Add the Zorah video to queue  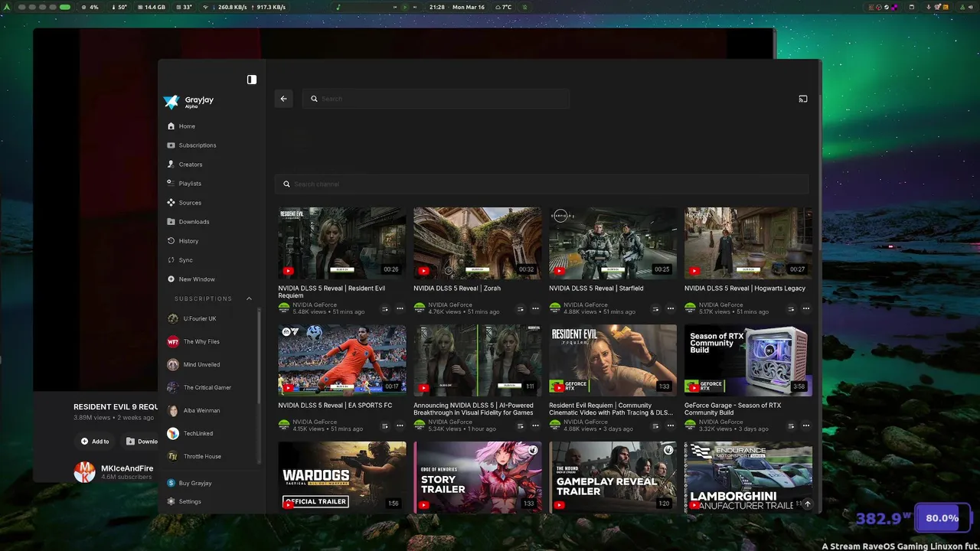520,308
